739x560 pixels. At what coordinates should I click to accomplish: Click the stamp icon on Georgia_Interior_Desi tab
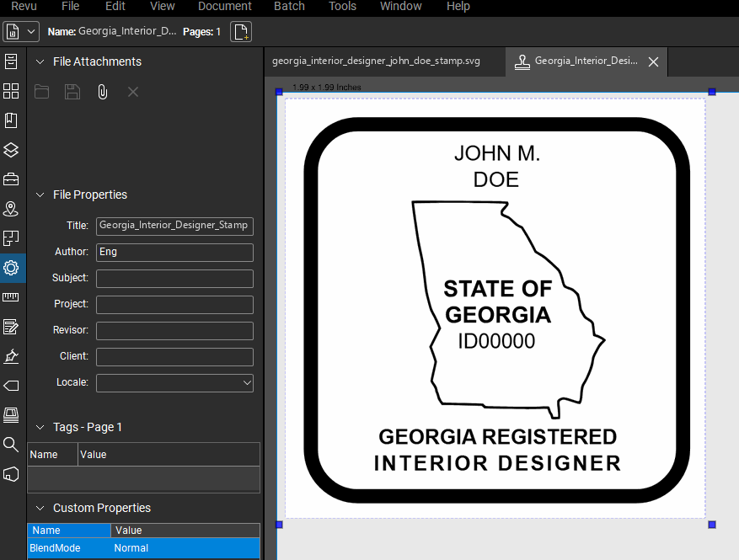522,61
